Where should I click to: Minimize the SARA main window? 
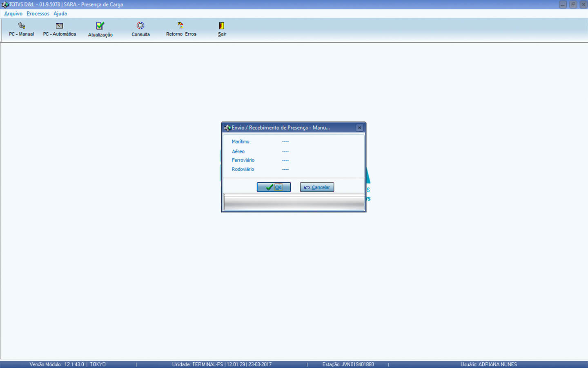563,4
